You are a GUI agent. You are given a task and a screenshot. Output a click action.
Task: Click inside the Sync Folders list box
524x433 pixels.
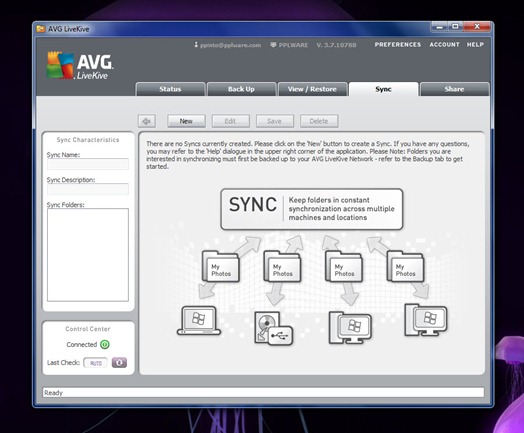(88, 255)
